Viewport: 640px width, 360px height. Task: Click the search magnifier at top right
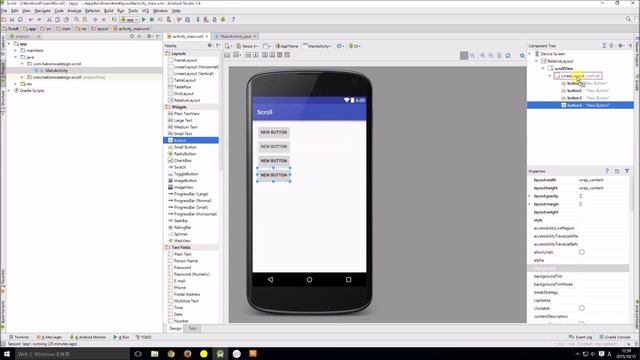629,19
